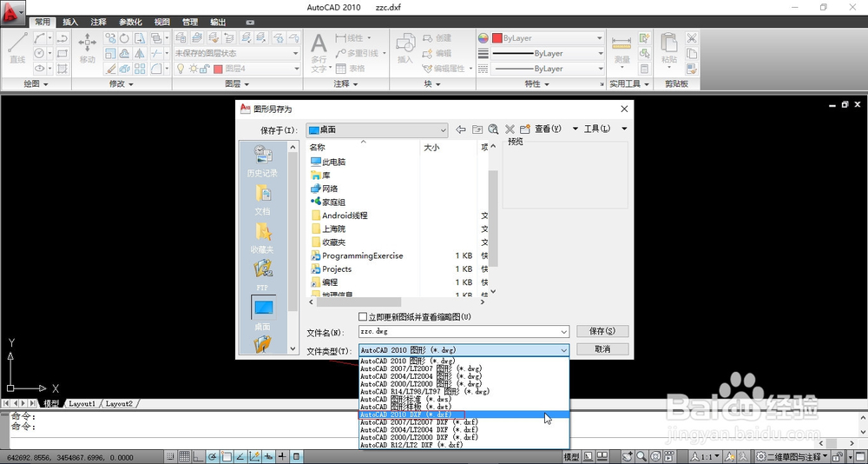Screen dimensions: 868x464
Task: Open the Android线程 folder
Action: pos(339,215)
